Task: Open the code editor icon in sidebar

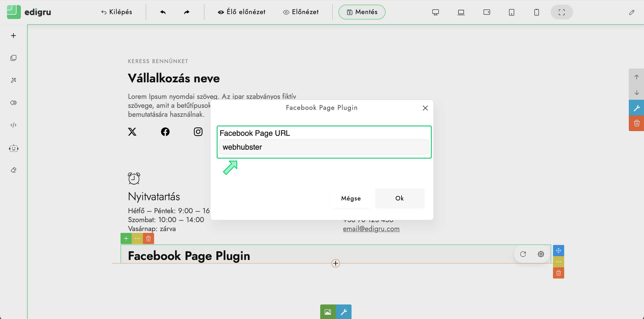Action: (x=13, y=125)
